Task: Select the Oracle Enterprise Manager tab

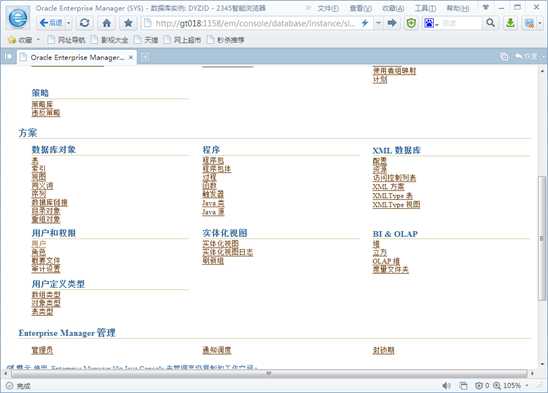Action: click(x=77, y=57)
